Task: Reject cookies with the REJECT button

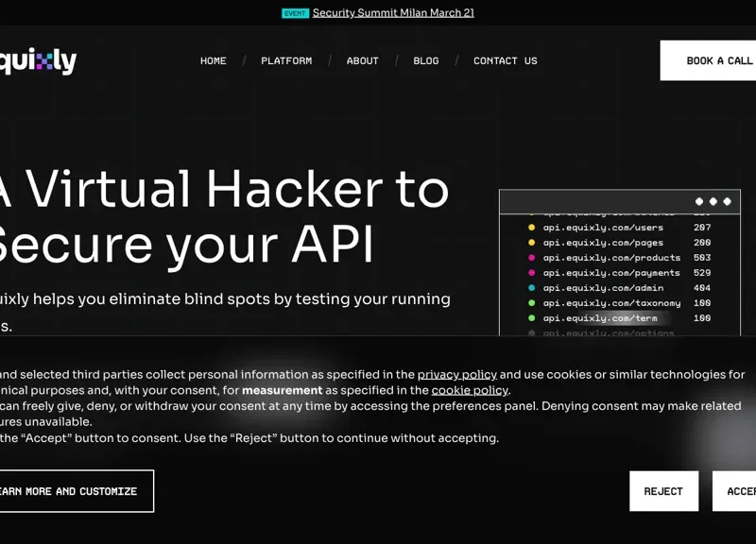Action: coord(663,491)
